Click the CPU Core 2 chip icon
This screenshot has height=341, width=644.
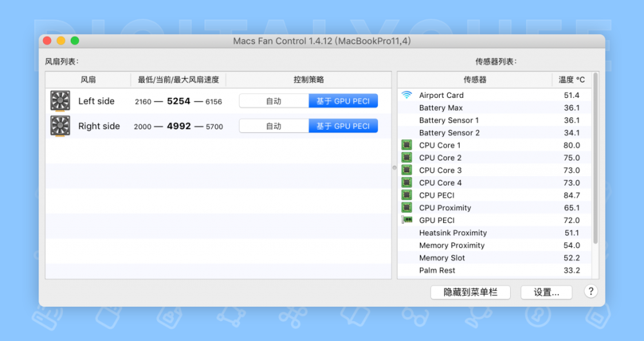tap(406, 157)
